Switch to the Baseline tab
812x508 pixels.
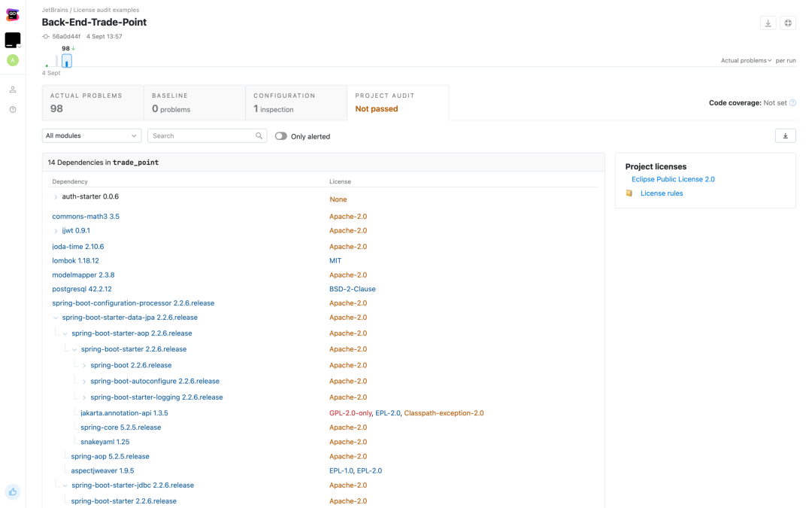194,102
